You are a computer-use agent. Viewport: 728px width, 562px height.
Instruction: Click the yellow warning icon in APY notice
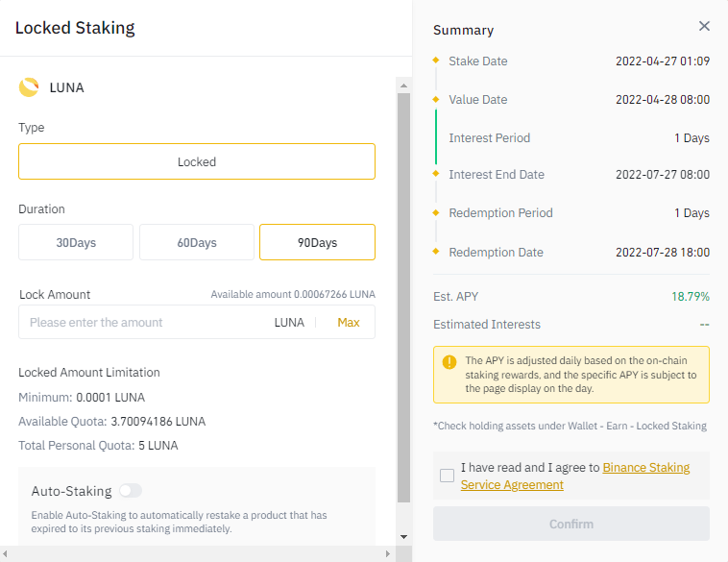tap(449, 362)
